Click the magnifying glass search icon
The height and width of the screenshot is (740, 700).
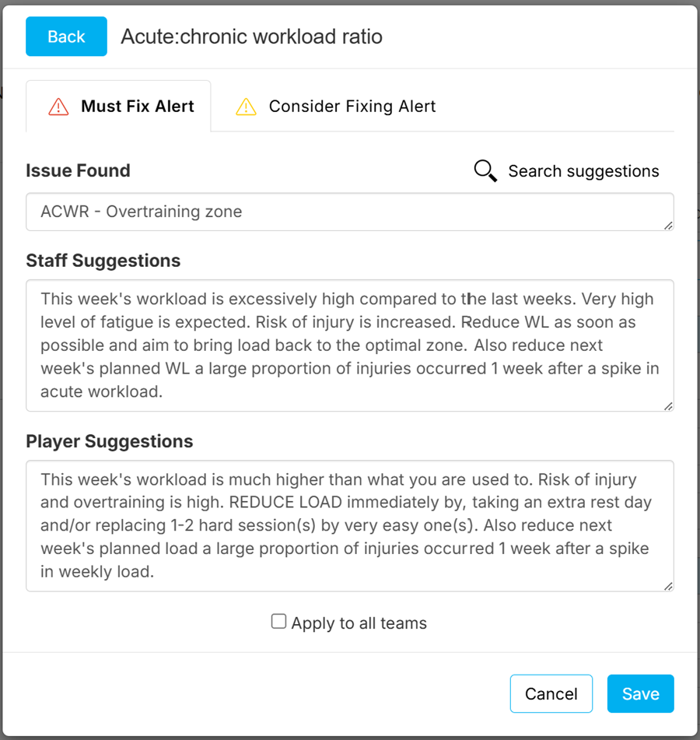tap(485, 171)
